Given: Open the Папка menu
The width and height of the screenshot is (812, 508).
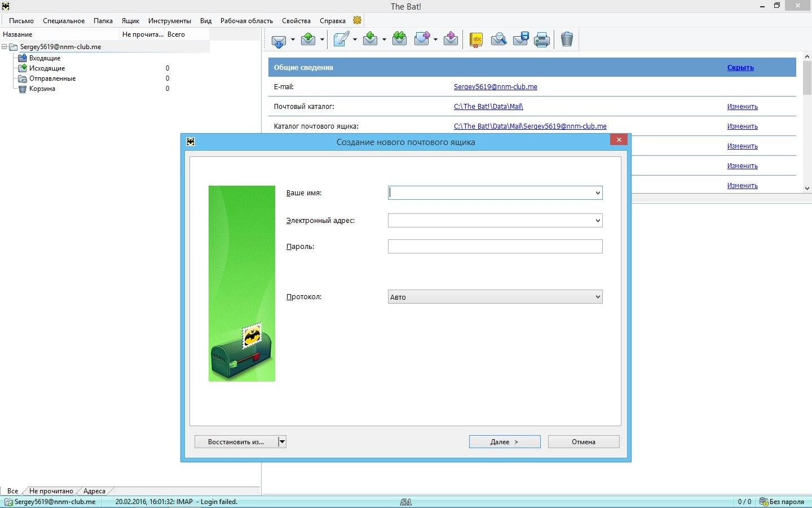Looking at the screenshot, I should [x=103, y=21].
